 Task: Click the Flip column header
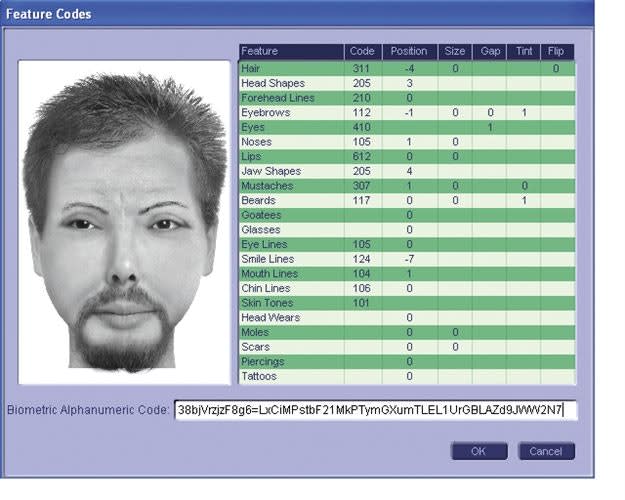[557, 51]
